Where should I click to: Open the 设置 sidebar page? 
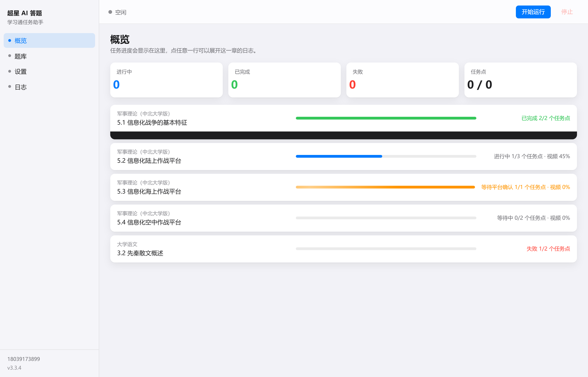[49, 71]
